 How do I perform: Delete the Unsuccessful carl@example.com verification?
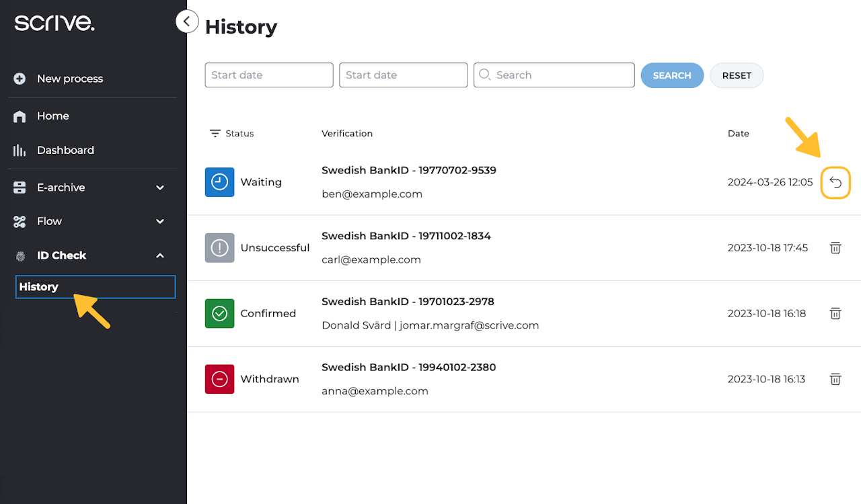pos(835,248)
